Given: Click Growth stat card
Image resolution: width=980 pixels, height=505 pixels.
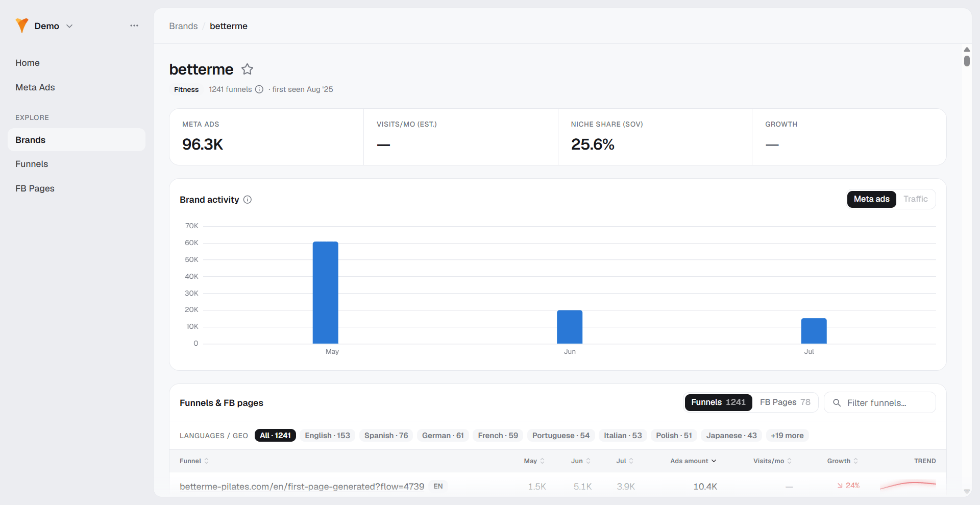Looking at the screenshot, I should pyautogui.click(x=849, y=137).
